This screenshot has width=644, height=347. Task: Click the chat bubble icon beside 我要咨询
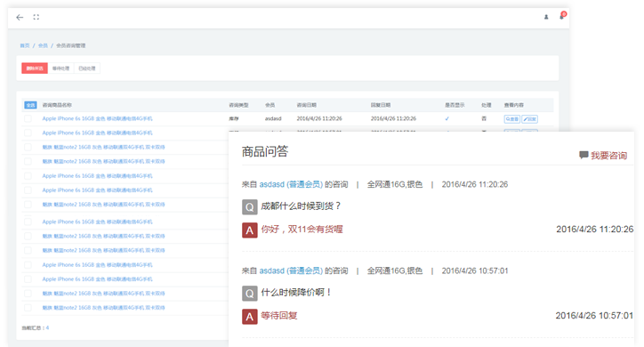click(x=584, y=155)
